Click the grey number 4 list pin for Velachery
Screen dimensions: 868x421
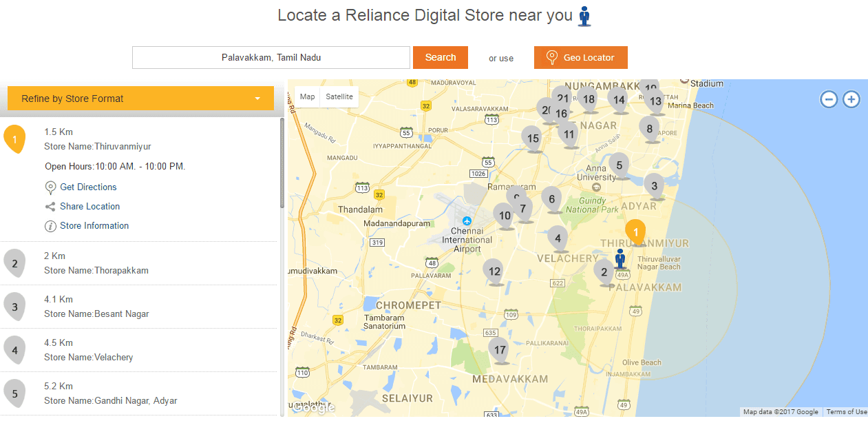click(x=14, y=349)
